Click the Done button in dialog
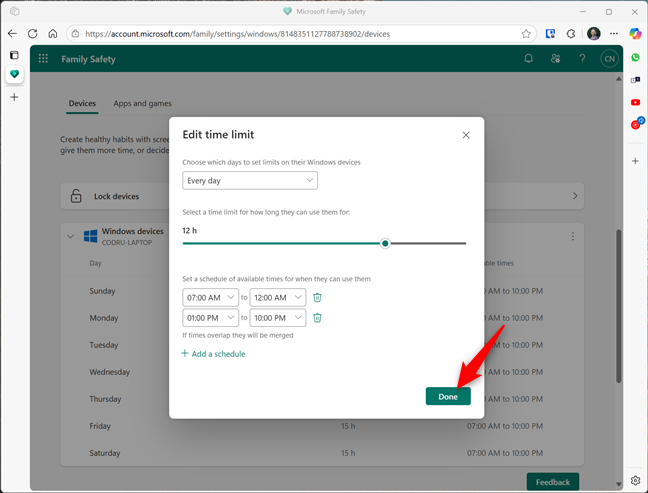648x493 pixels. 448,396
